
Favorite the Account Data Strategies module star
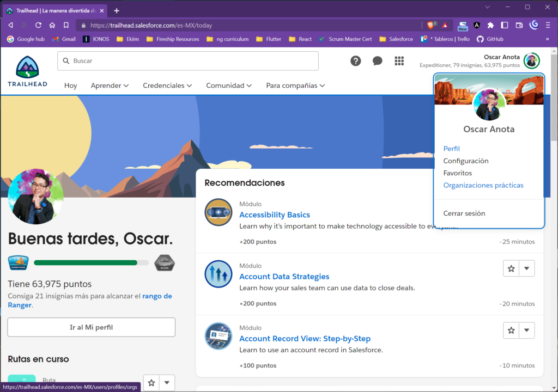(x=511, y=268)
